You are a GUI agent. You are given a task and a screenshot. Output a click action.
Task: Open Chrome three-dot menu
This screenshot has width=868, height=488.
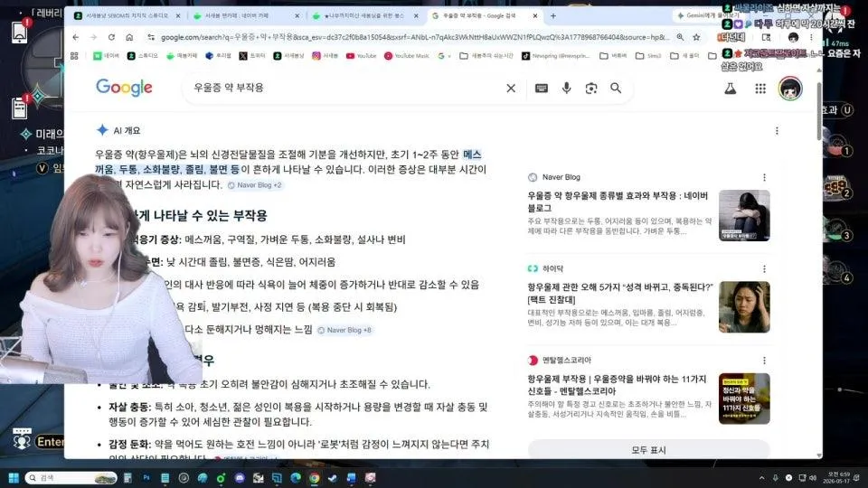point(811,37)
